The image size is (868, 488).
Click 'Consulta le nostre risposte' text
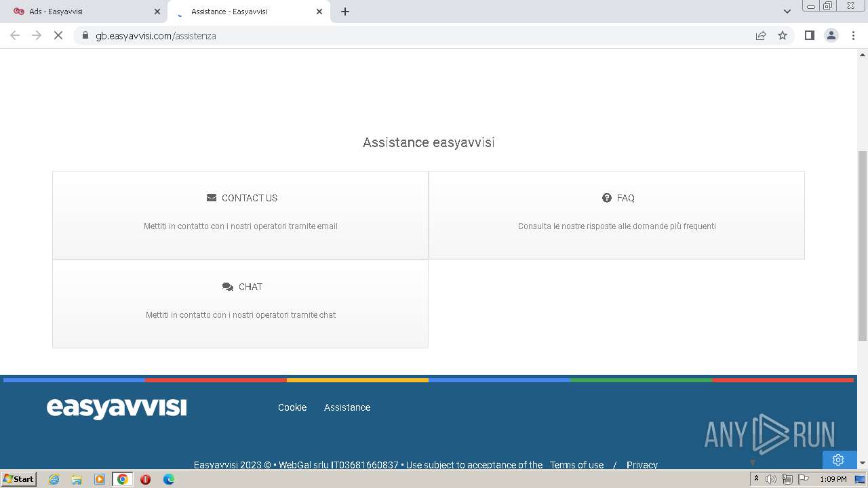coord(617,226)
